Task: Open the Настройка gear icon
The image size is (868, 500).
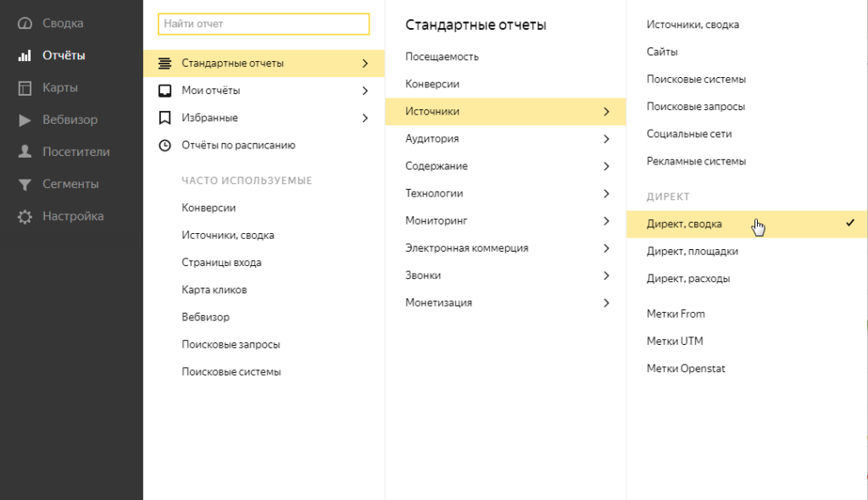Action: [25, 217]
